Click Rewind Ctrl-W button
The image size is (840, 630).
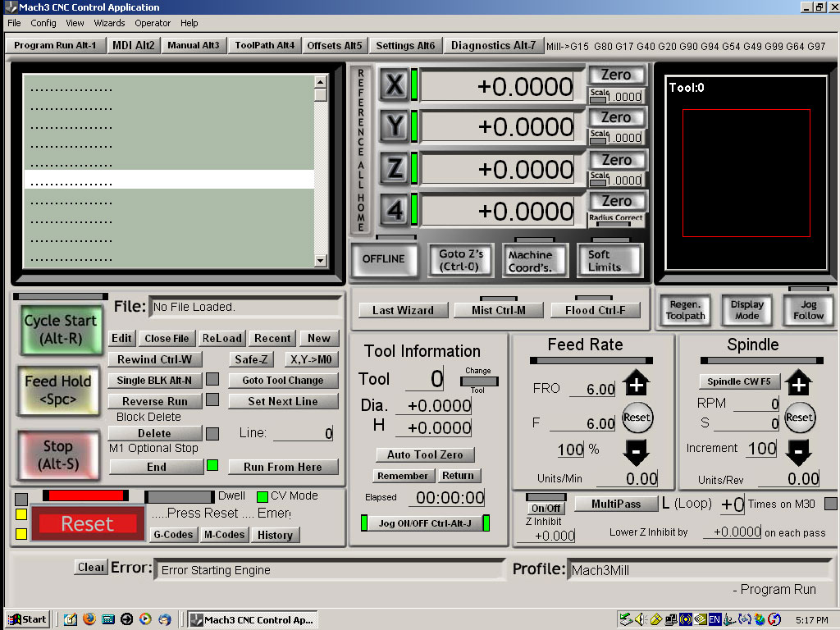pos(155,359)
